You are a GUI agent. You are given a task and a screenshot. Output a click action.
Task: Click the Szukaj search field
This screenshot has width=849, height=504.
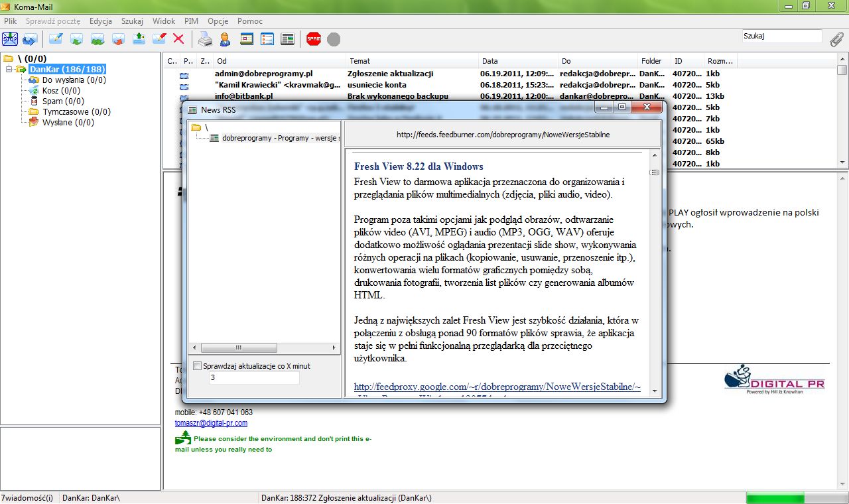[x=782, y=36]
